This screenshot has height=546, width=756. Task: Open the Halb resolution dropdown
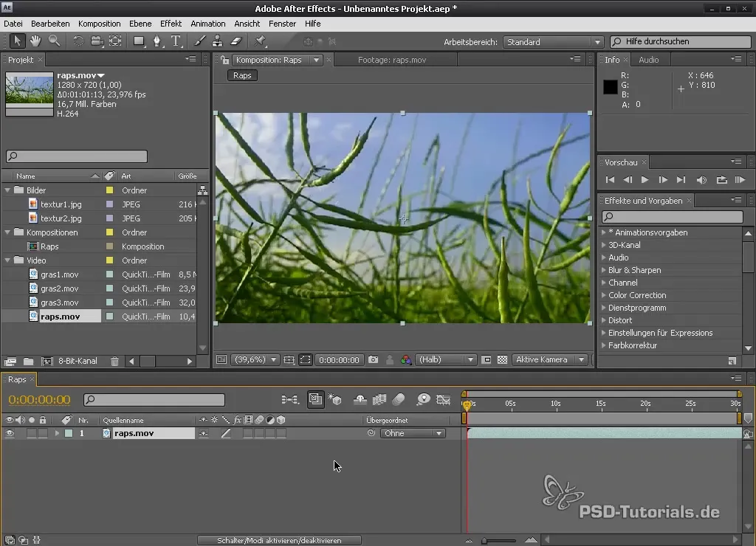(x=445, y=359)
